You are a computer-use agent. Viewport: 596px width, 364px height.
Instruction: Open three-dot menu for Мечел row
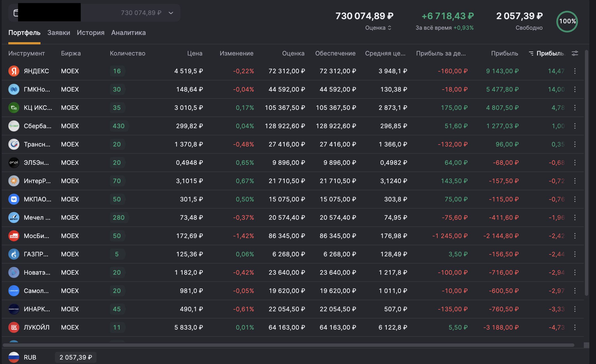click(x=575, y=218)
